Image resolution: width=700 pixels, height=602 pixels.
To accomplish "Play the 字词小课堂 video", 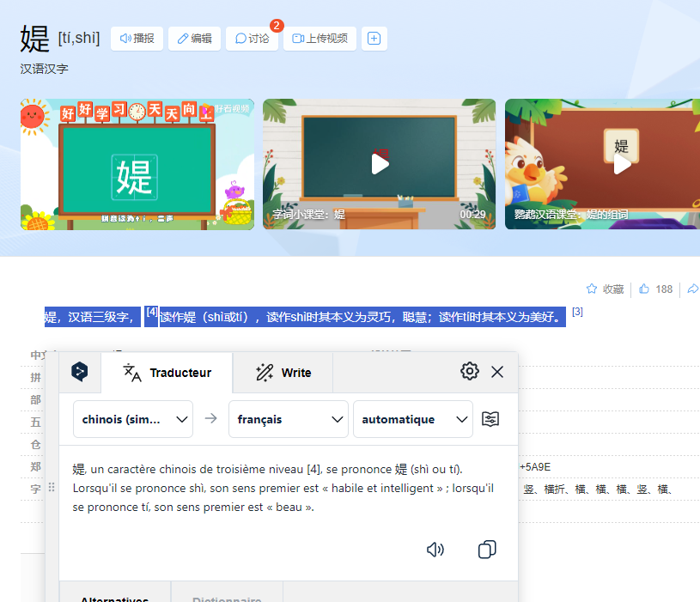I will pyautogui.click(x=379, y=164).
